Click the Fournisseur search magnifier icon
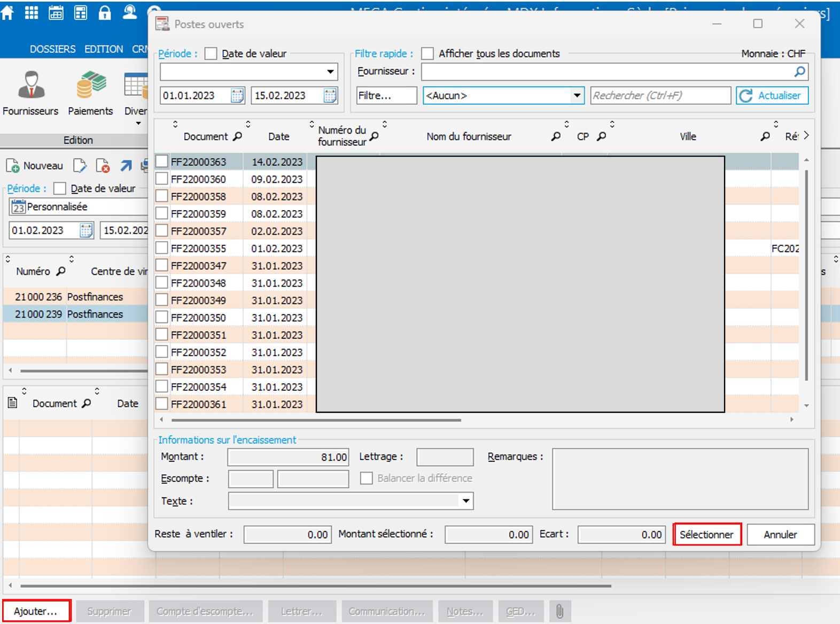The image size is (840, 624). pos(800,71)
